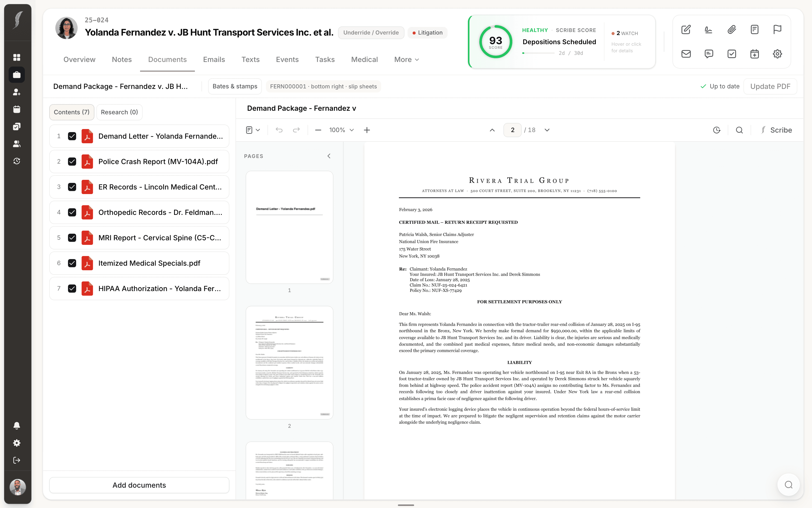Uncheck Orthopedic Records - Dr. Feldman checkbox

tap(72, 212)
